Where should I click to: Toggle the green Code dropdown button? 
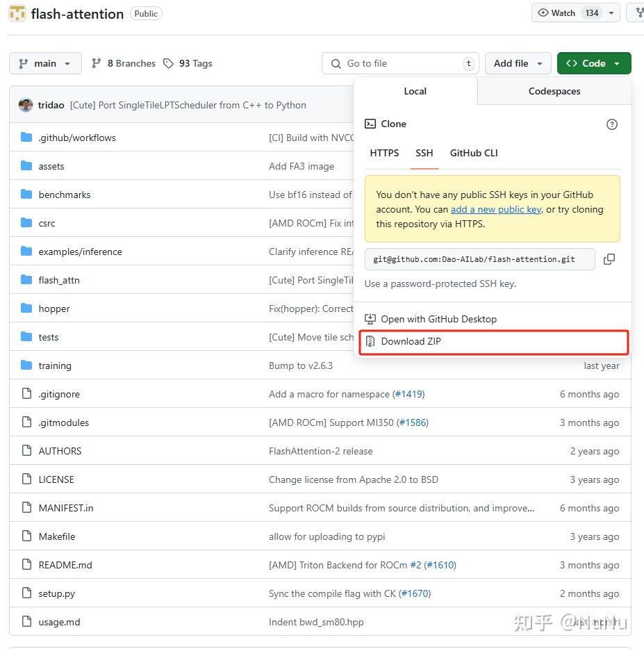coord(594,63)
